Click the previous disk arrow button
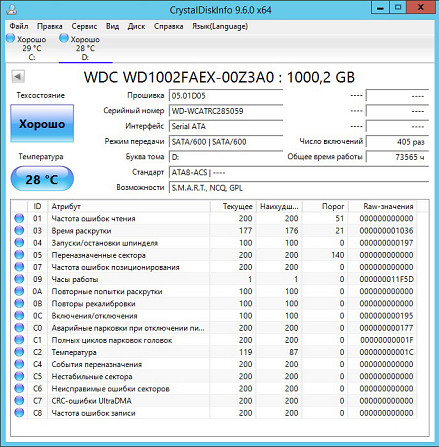The width and height of the screenshot is (439, 447). [18, 77]
